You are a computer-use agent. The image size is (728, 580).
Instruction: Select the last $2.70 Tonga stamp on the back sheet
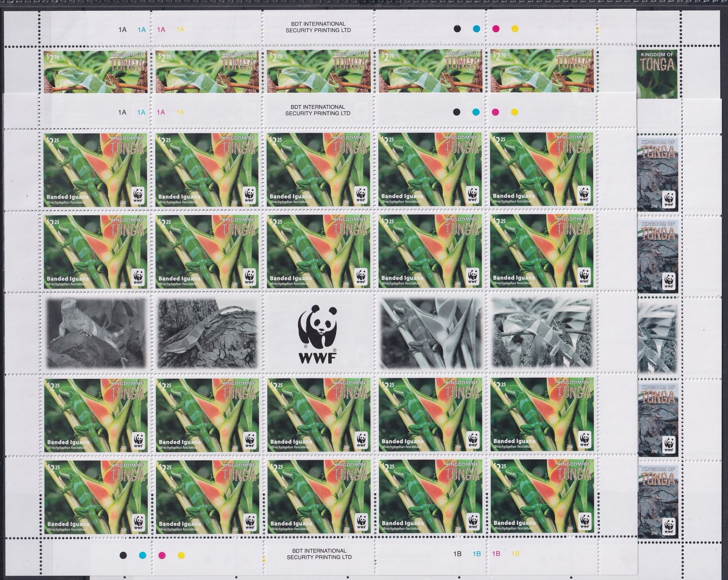[x=542, y=71]
